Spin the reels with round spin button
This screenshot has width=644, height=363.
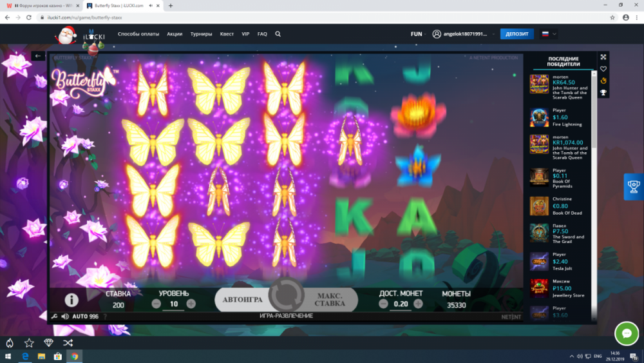[x=287, y=295]
